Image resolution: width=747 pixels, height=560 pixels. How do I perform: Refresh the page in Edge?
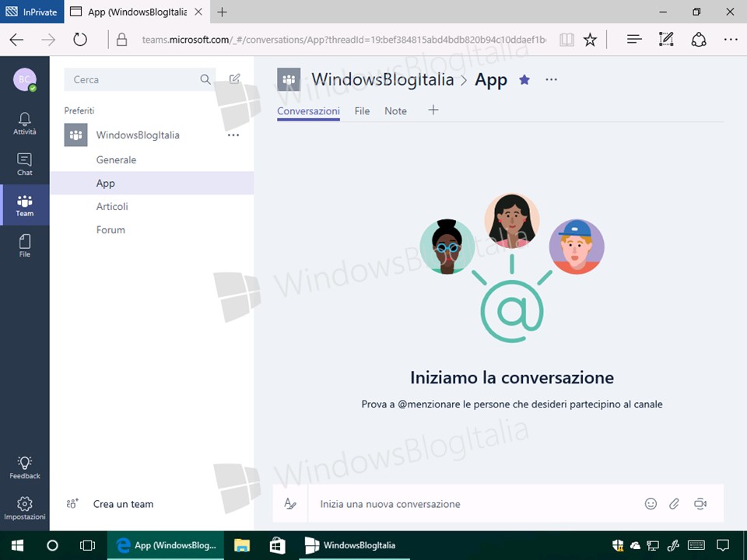[x=80, y=40]
